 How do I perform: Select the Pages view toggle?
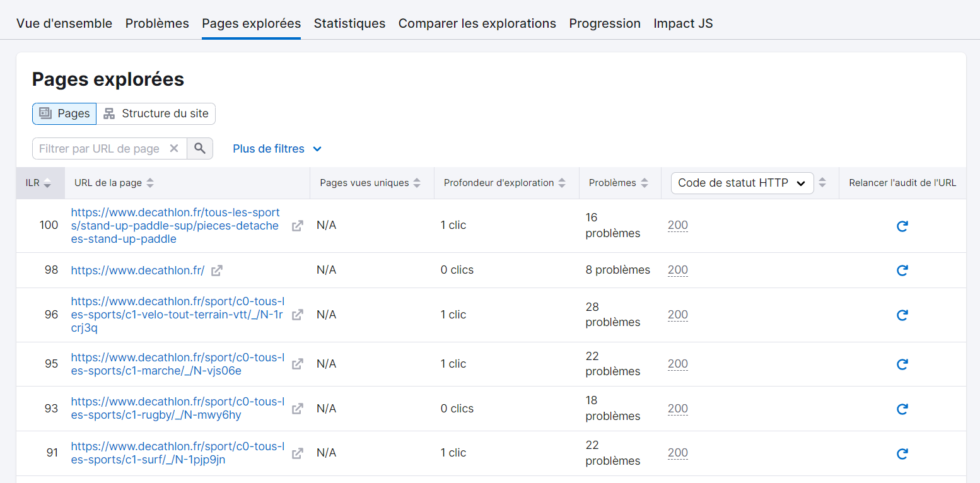pos(64,113)
